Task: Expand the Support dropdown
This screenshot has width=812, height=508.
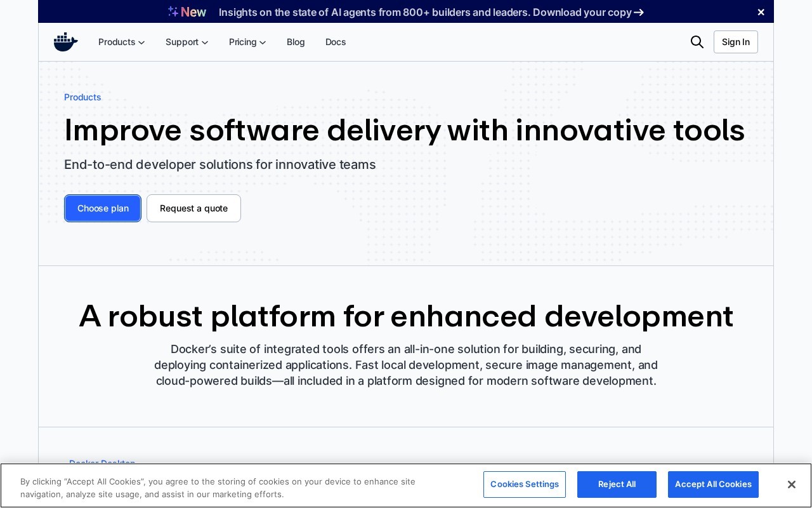Action: (187, 42)
